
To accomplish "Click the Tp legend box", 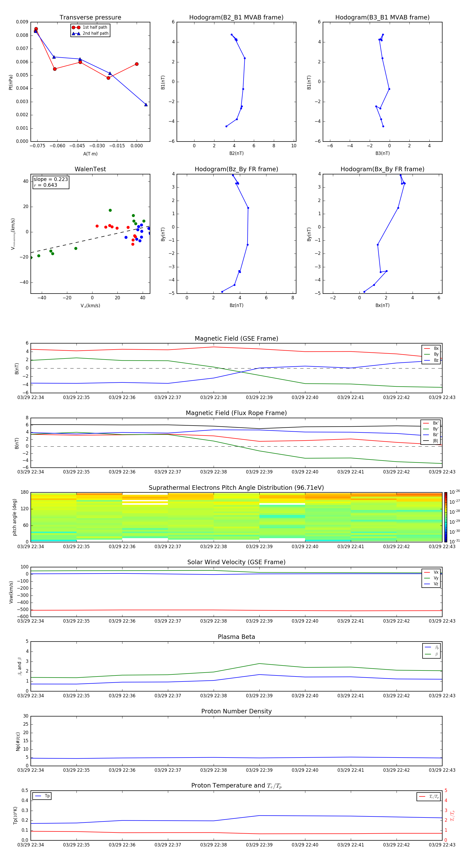I will coord(42,796).
